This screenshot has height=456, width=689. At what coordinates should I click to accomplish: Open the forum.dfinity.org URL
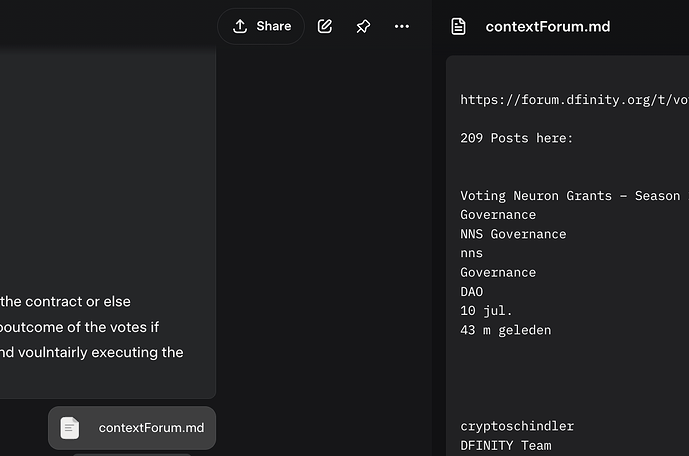coord(574,99)
